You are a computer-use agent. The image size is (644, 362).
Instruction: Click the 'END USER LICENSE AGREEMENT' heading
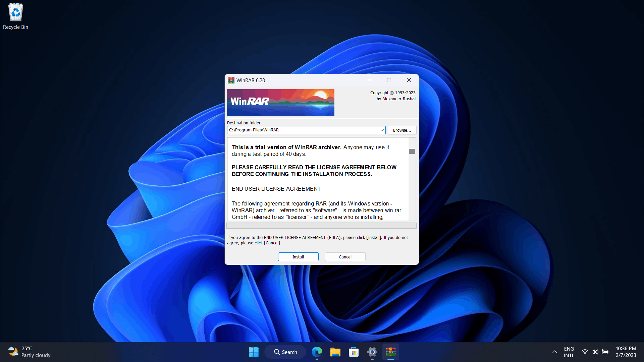click(276, 189)
